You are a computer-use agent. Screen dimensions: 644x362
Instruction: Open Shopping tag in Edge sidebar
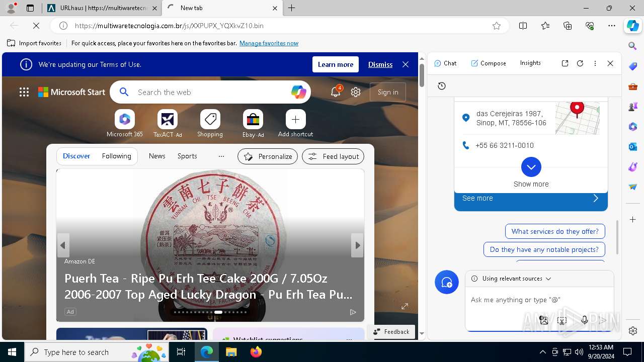[x=633, y=66]
